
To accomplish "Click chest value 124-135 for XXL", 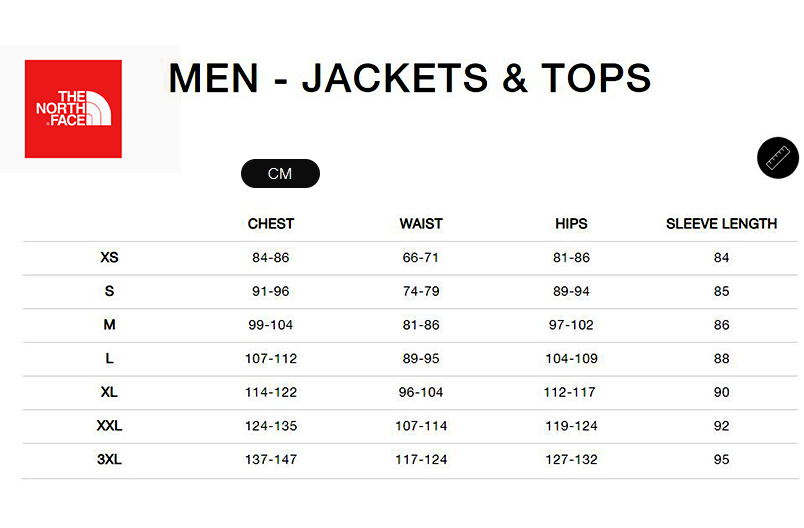I will pyautogui.click(x=271, y=426).
